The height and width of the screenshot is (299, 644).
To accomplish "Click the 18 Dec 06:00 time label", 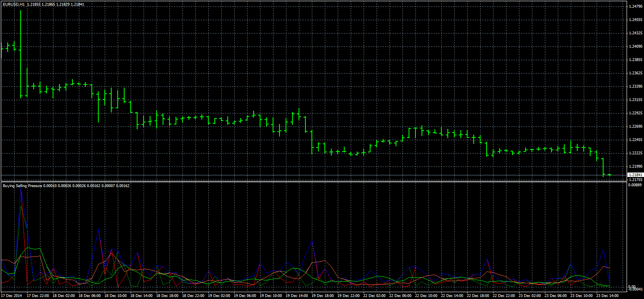I will point(90,296).
